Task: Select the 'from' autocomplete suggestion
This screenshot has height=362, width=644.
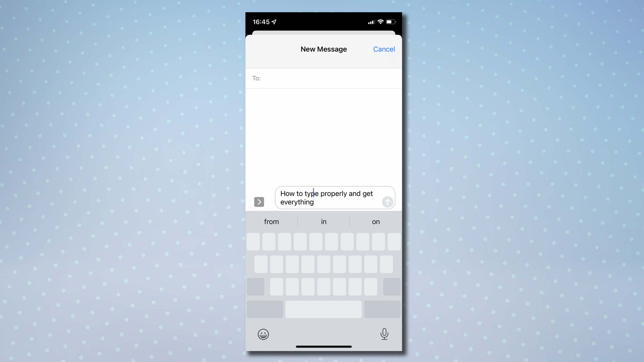Action: tap(271, 221)
